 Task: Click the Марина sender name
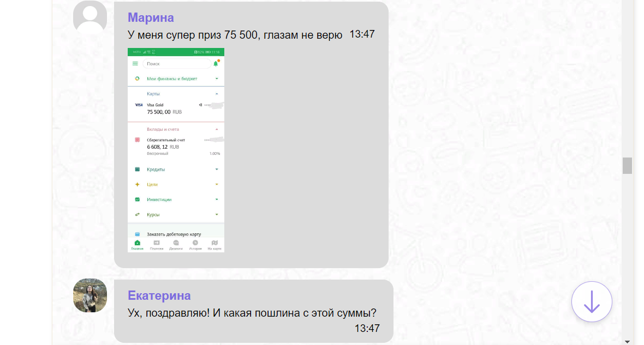151,17
